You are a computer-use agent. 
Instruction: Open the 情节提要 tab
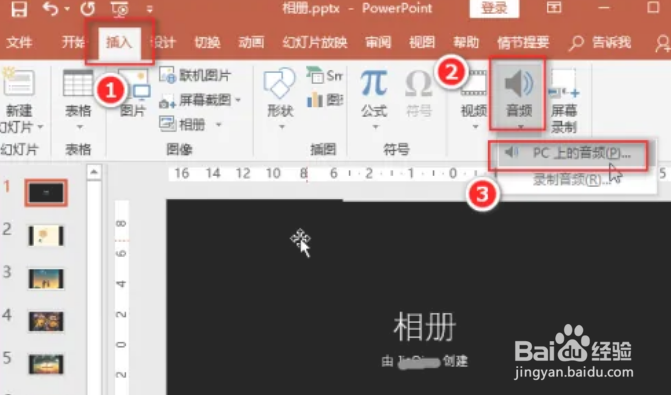(x=523, y=42)
